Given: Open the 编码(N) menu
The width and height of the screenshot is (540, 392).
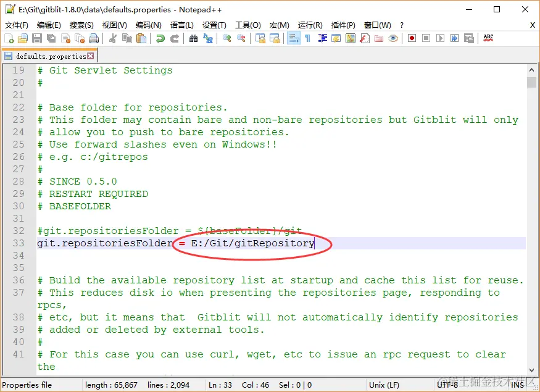Looking at the screenshot, I should click(x=149, y=25).
